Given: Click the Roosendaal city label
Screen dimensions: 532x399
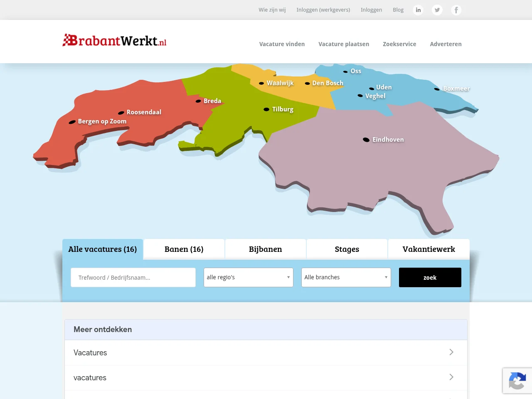Looking at the screenshot, I should click(144, 112).
